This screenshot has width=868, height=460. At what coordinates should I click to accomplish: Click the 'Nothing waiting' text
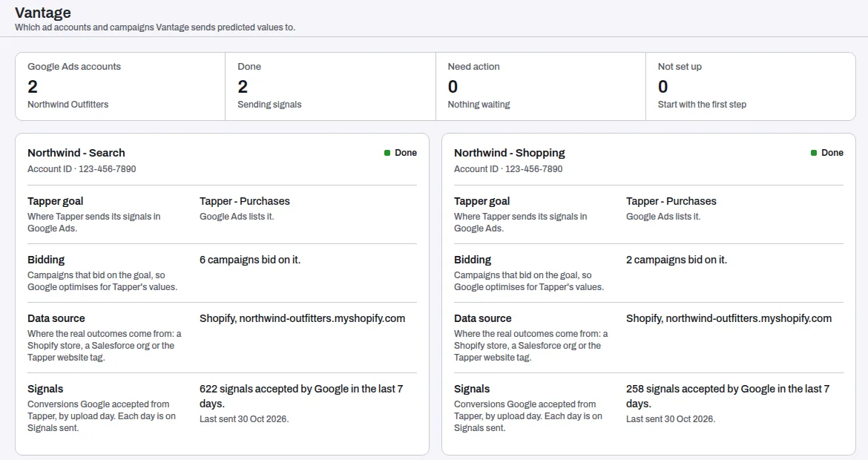point(479,104)
